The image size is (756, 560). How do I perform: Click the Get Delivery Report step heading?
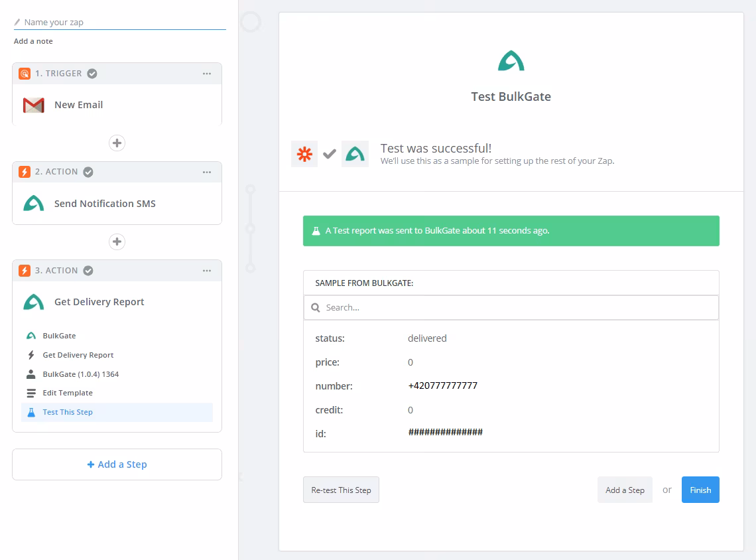pyautogui.click(x=99, y=302)
